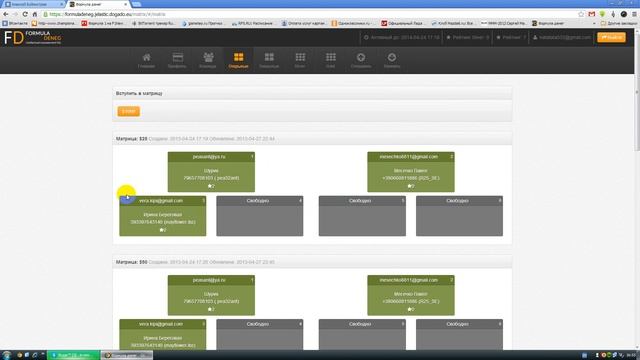Open the Одноклассники bookmark in bookmarks bar

pyautogui.click(x=351, y=23)
